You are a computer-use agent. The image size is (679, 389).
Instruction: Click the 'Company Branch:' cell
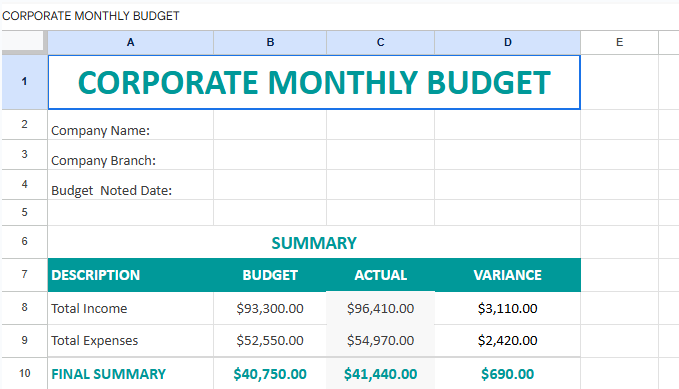[130, 155]
